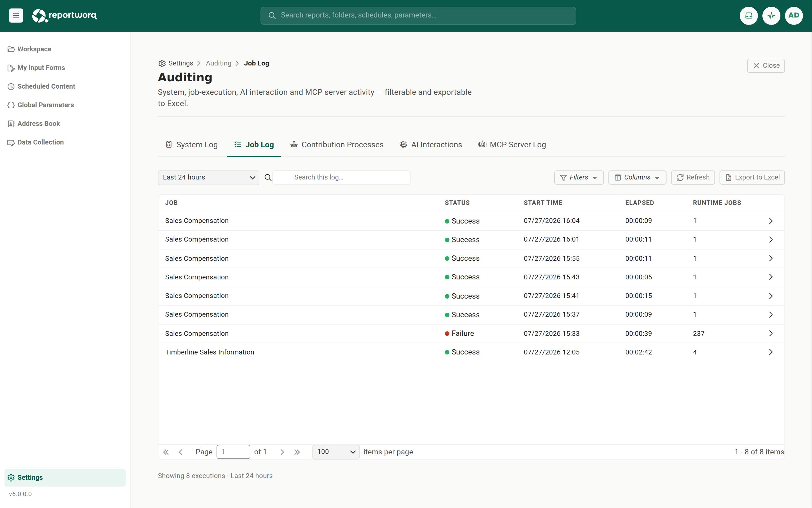The width and height of the screenshot is (812, 508).
Task: Select the Failure status cell
Action: pyautogui.click(x=459, y=333)
